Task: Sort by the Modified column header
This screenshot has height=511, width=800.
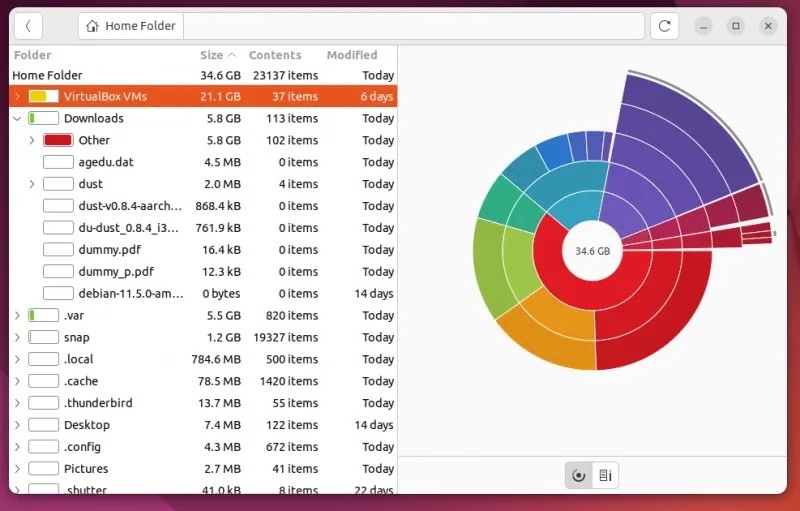Action: pyautogui.click(x=352, y=55)
